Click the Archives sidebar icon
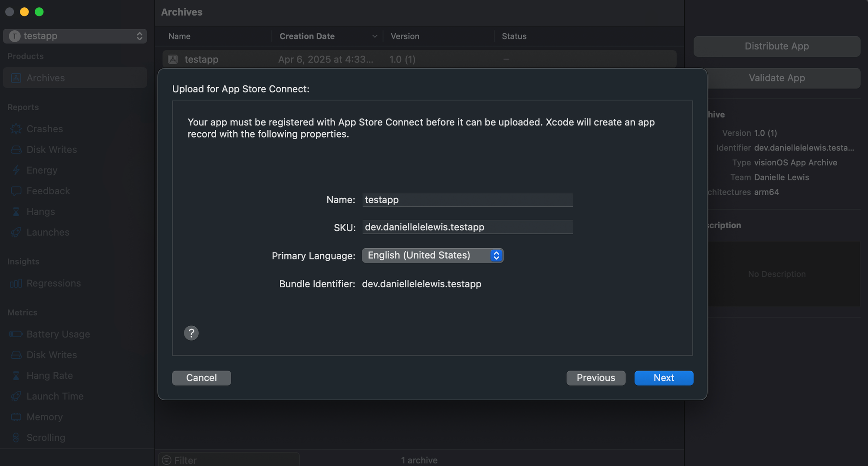 click(16, 78)
